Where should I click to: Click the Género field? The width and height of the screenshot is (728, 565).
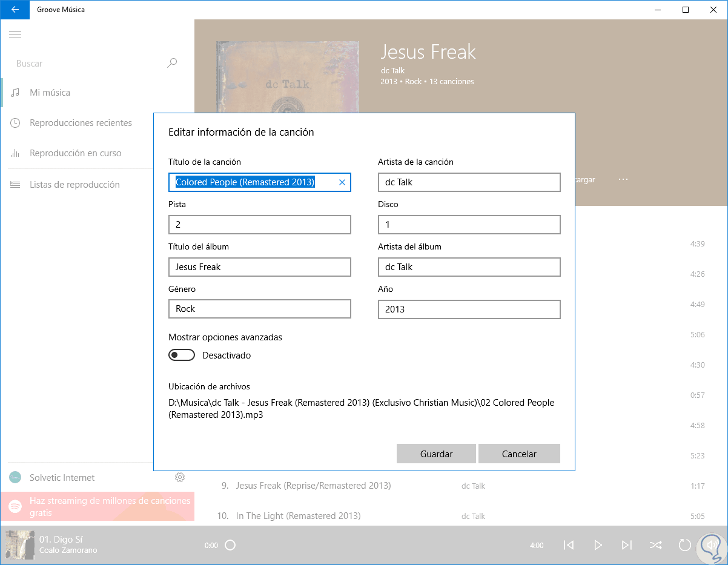click(x=260, y=309)
